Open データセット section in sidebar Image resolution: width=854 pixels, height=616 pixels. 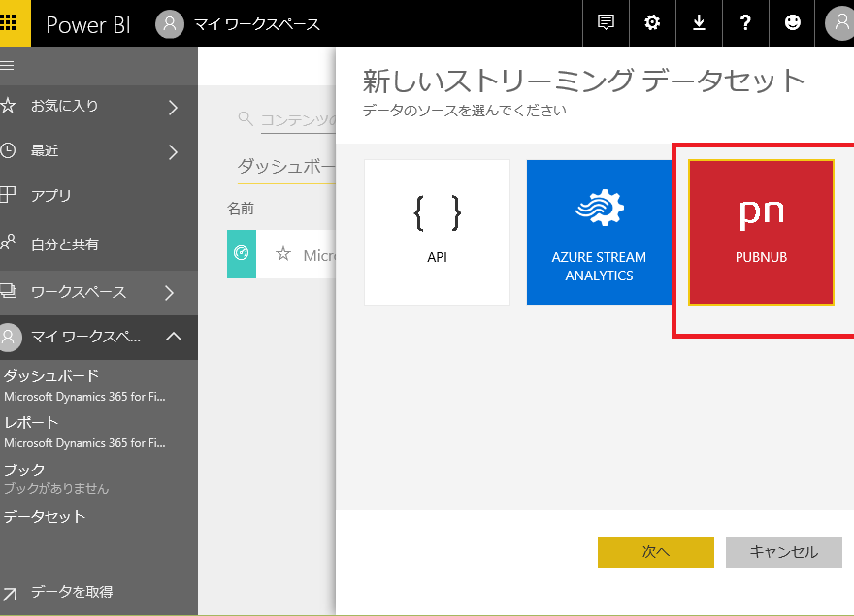(x=45, y=516)
